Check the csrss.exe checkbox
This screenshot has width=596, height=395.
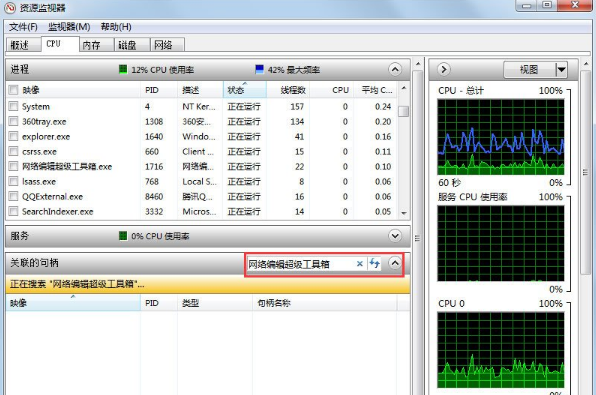pos(13,151)
